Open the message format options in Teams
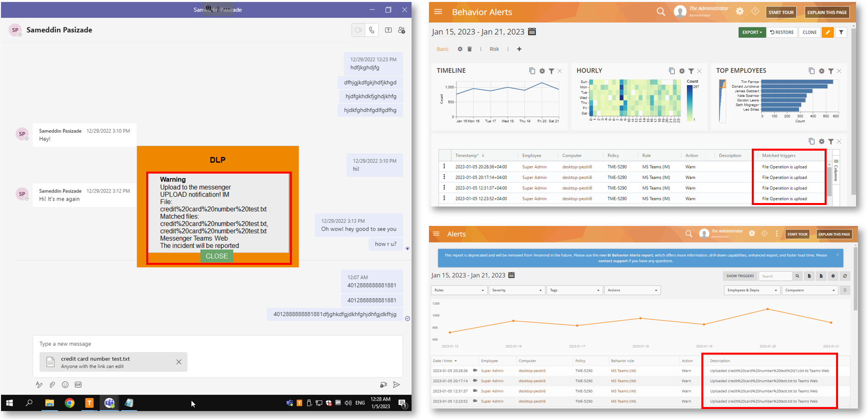The height and width of the screenshot is (419, 868). click(39, 385)
